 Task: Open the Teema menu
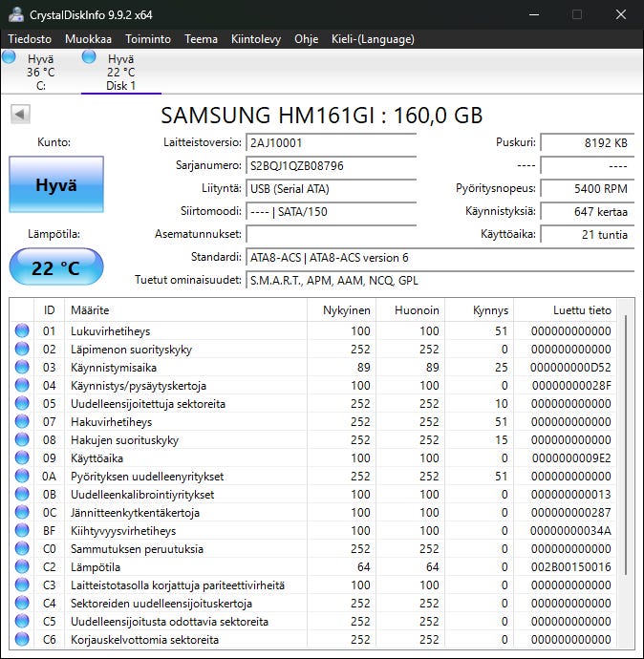click(201, 39)
